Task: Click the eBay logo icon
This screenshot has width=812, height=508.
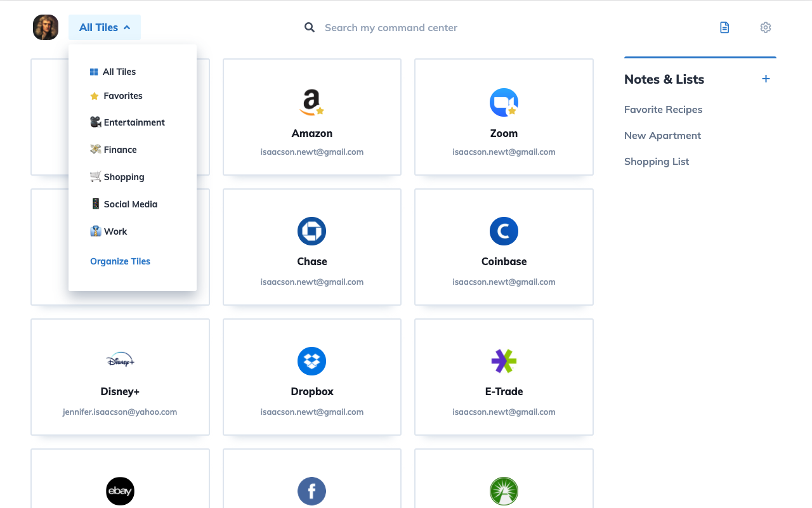Action: tap(120, 491)
